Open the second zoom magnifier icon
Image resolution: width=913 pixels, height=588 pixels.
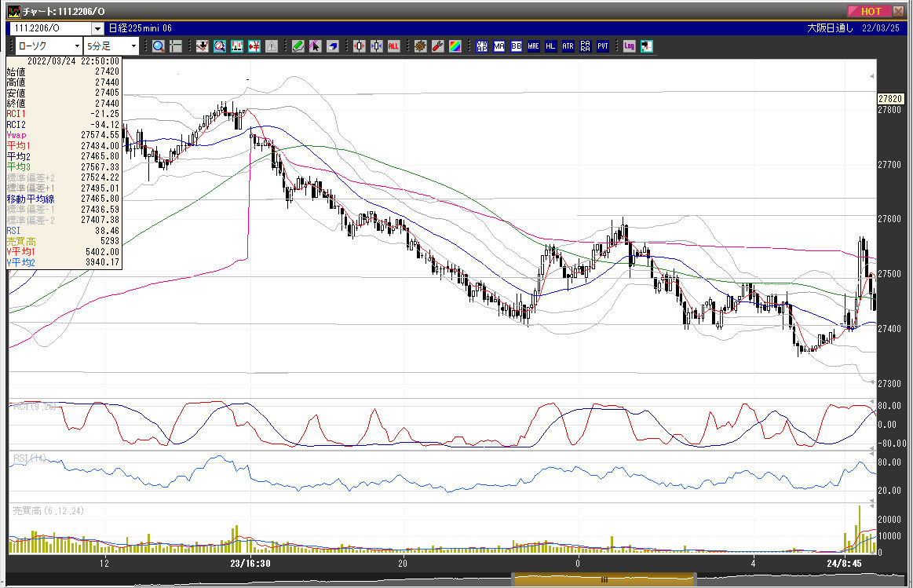click(x=220, y=46)
